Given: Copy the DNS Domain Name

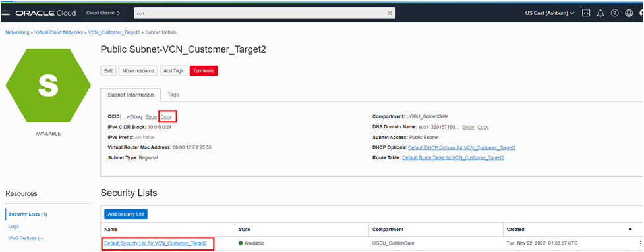Looking at the screenshot, I should pos(483,128).
